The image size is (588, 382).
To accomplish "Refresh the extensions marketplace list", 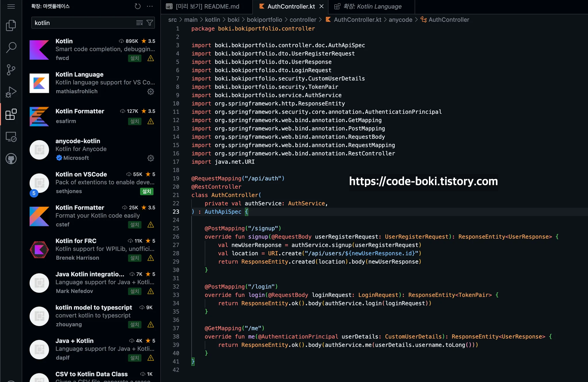I will pyautogui.click(x=138, y=6).
